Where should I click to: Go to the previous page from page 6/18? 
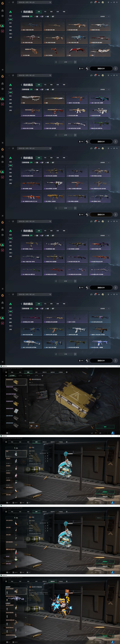[x=56, y=281]
